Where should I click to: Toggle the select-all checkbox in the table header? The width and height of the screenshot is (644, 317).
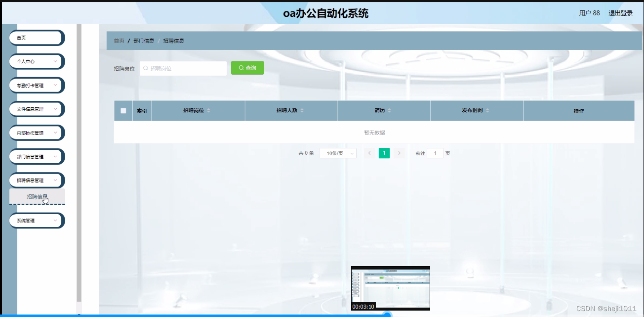coord(122,110)
